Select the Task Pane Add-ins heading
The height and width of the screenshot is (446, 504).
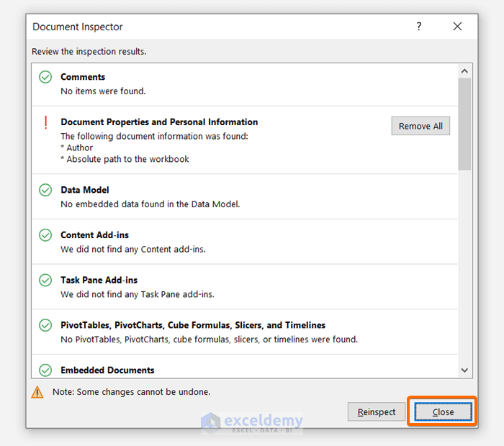coord(99,281)
